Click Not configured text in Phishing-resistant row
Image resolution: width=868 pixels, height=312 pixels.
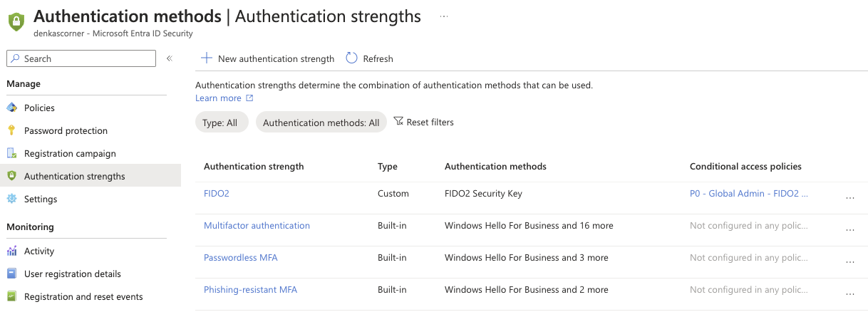pyautogui.click(x=749, y=290)
